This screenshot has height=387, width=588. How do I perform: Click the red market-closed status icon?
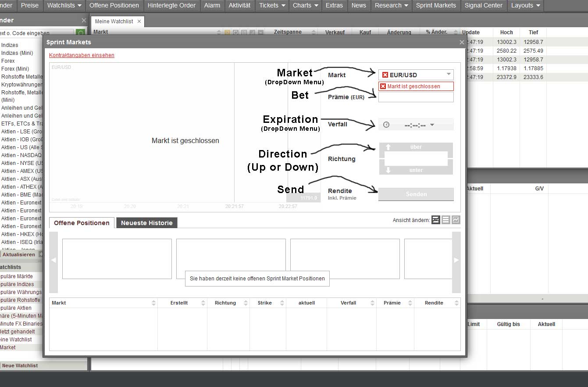click(384, 86)
